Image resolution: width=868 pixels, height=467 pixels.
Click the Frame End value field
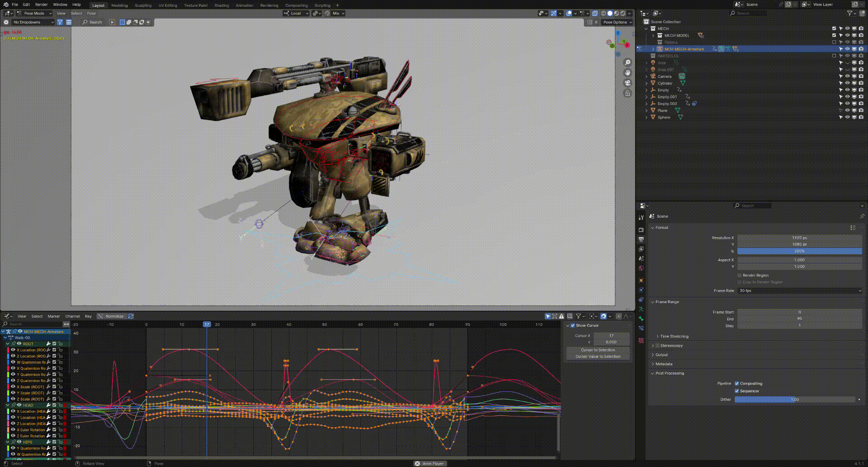800,319
